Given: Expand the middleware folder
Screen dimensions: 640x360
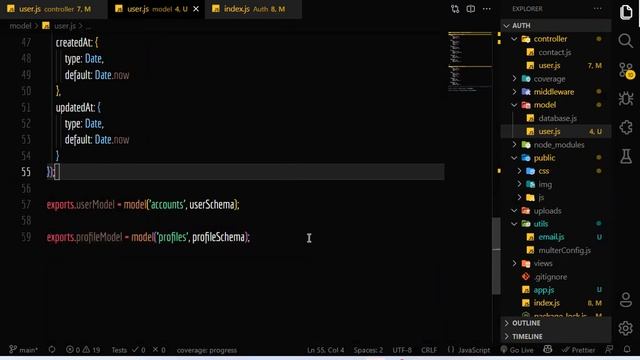Looking at the screenshot, I should [514, 92].
